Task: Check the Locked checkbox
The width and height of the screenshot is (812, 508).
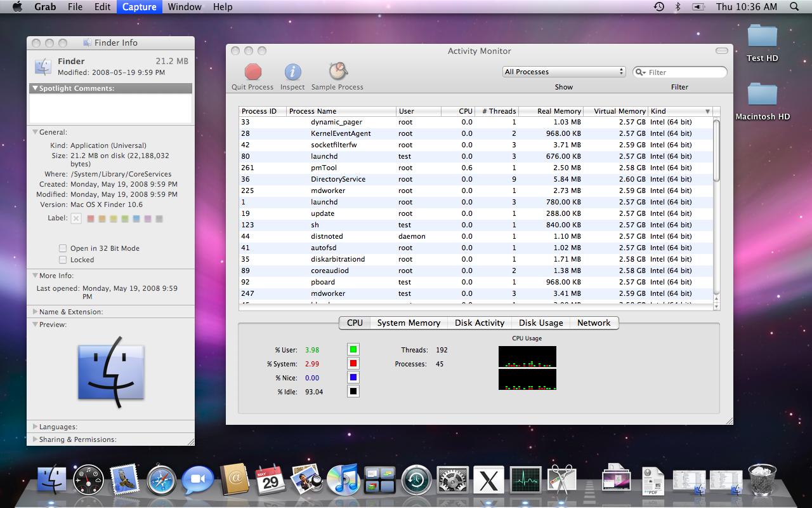Action: click(x=63, y=260)
